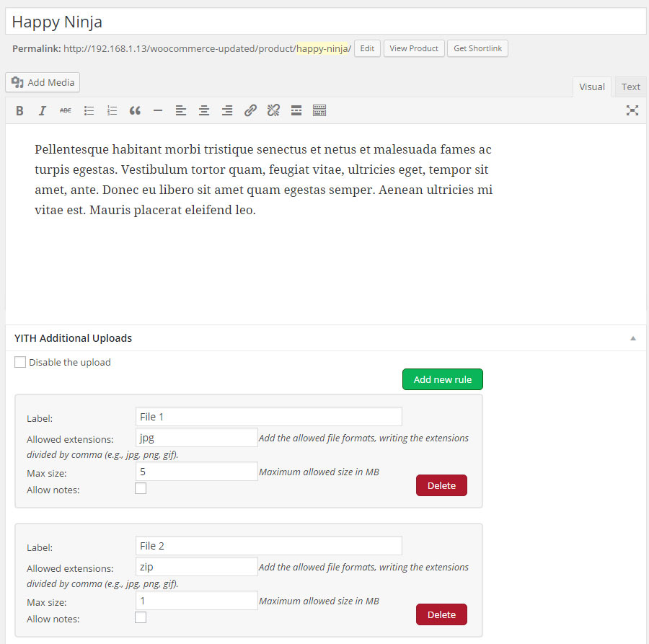The image size is (649, 644).
Task: Click the remove link broken-chain icon
Action: [273, 110]
